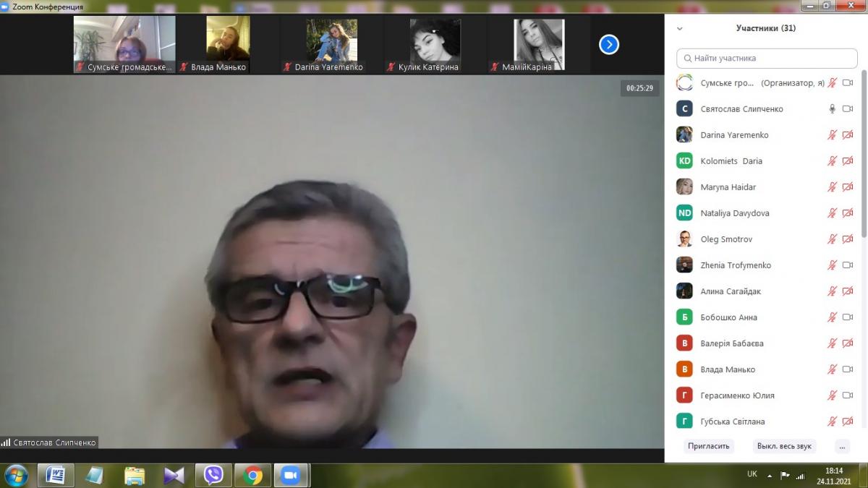The image size is (868, 488).
Task: Click the Пригласить button
Action: [x=709, y=446]
